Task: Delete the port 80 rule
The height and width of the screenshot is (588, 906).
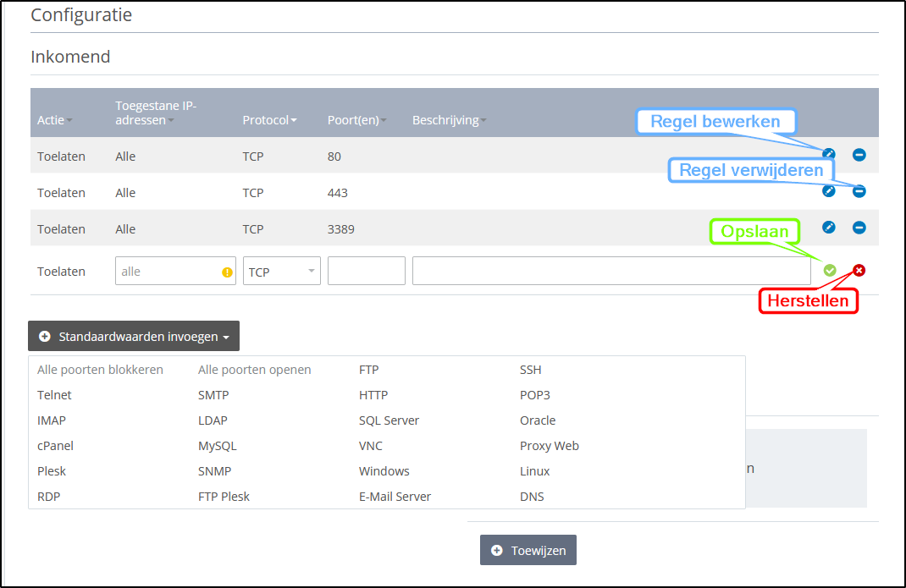Action: point(859,155)
